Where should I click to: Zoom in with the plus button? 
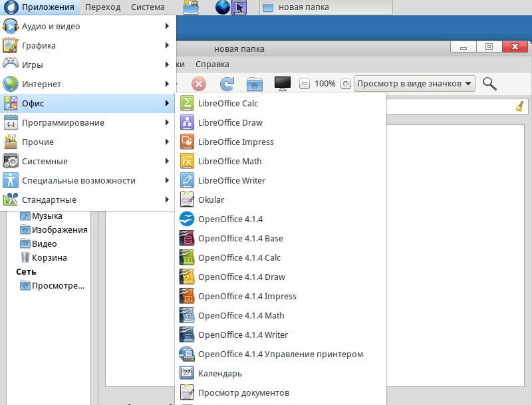(x=345, y=84)
